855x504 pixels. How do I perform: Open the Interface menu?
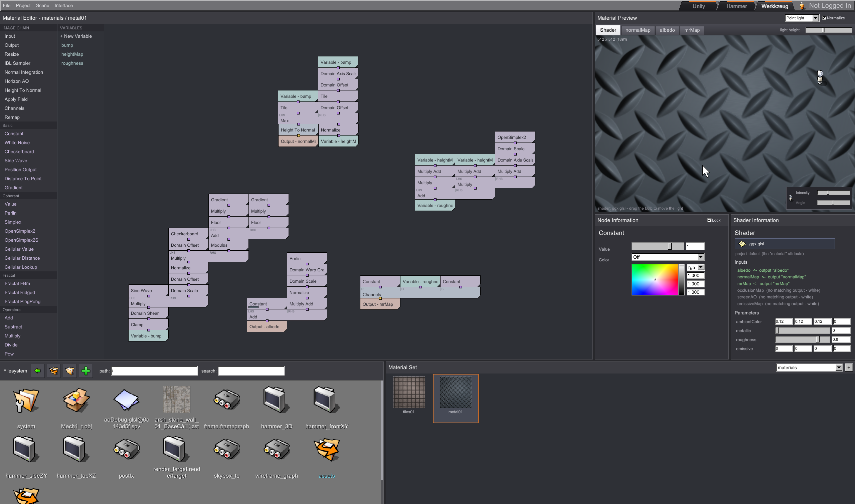63,5
